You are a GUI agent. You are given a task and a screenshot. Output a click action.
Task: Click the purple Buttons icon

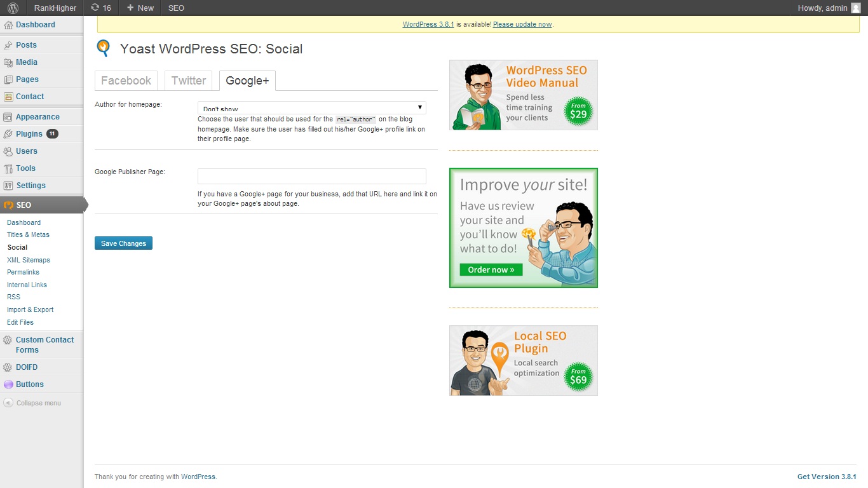click(x=8, y=384)
